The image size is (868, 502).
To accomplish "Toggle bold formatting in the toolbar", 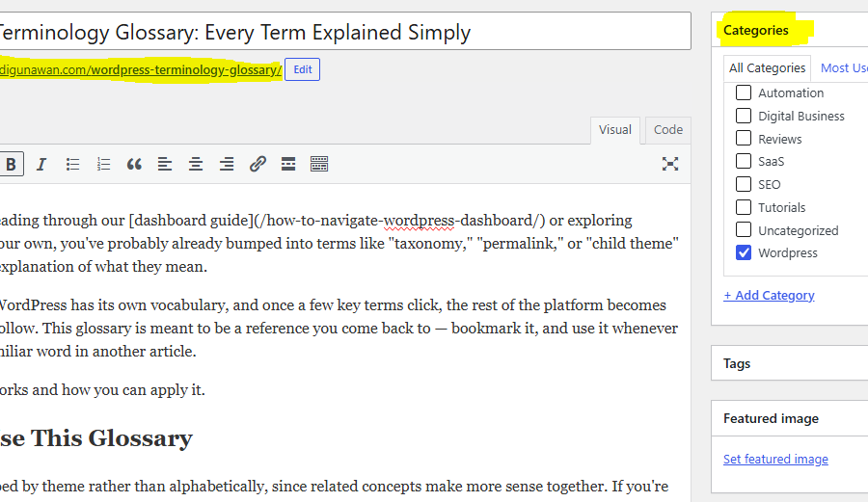I will pyautogui.click(x=11, y=164).
